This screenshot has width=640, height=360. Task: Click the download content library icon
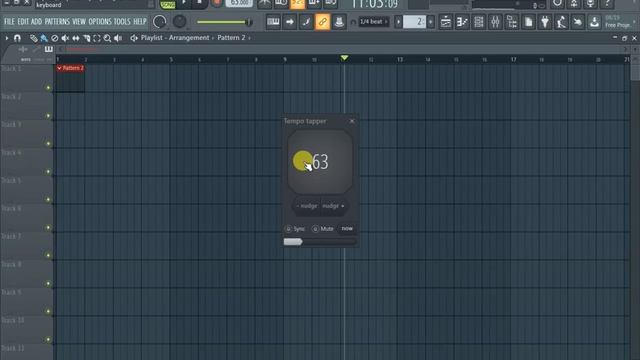tap(594, 22)
